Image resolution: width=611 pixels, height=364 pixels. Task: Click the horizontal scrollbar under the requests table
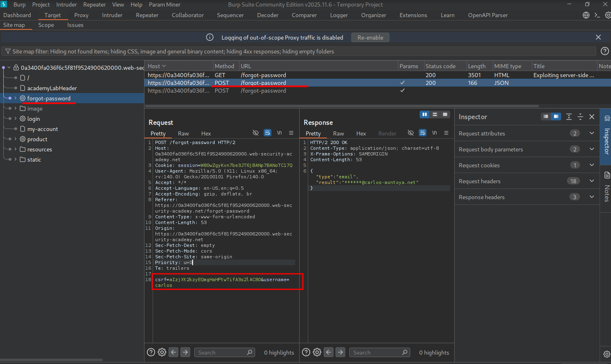342,106
